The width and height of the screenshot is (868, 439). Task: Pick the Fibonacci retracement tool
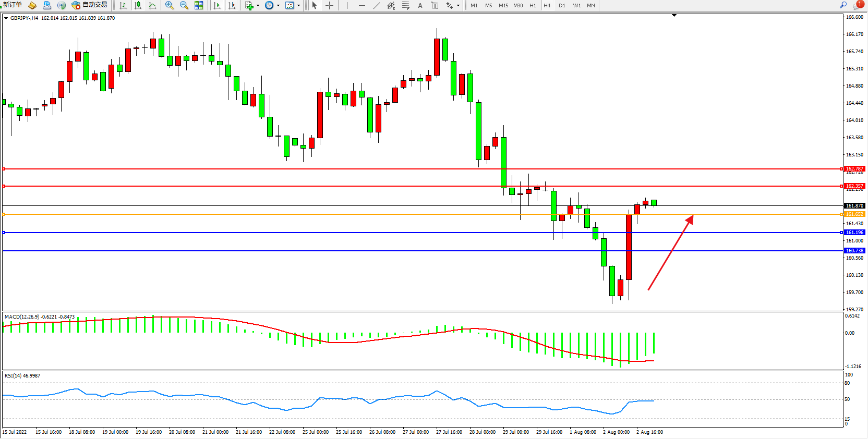[x=406, y=5]
